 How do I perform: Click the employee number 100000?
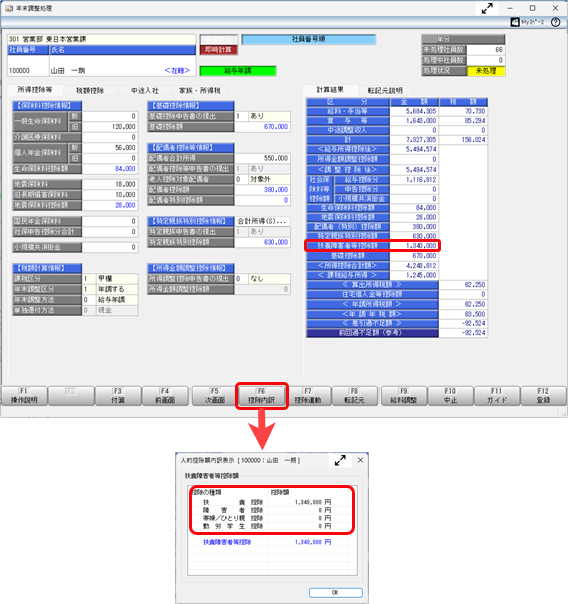coord(19,71)
